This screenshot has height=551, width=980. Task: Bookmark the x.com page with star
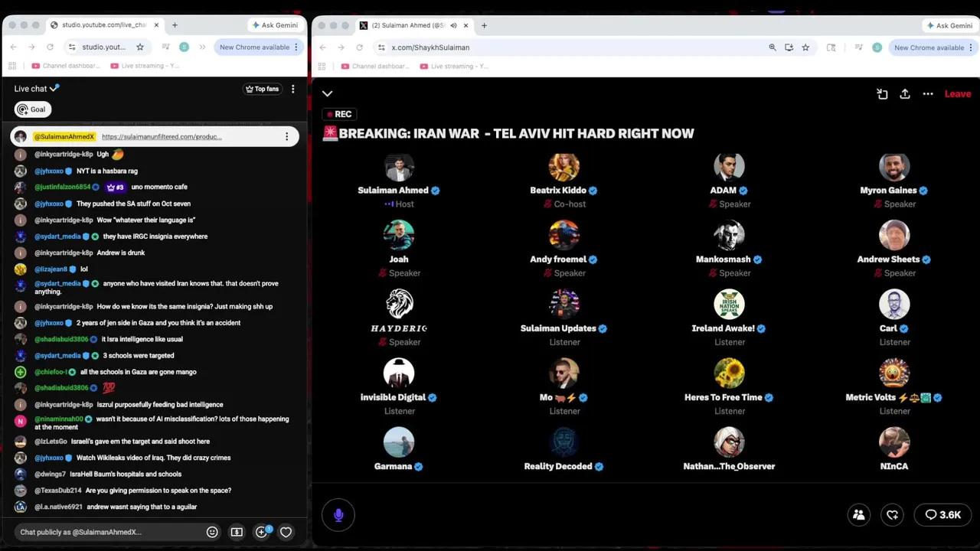pyautogui.click(x=805, y=47)
